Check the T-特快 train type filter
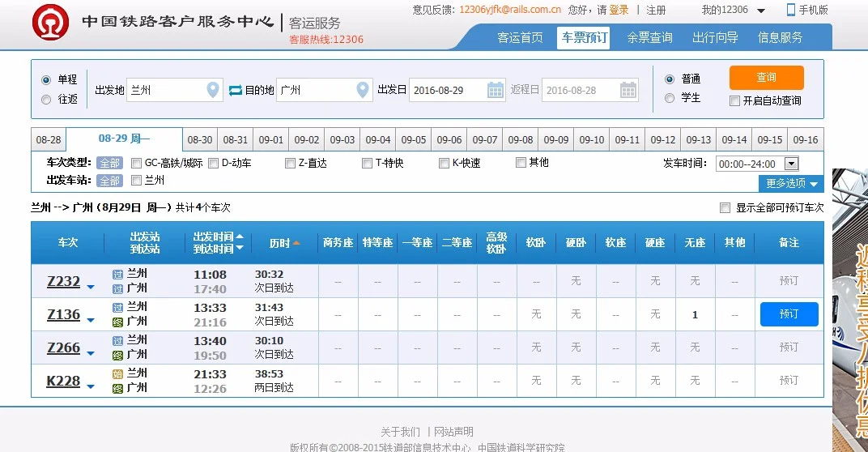The width and height of the screenshot is (868, 452). click(367, 163)
